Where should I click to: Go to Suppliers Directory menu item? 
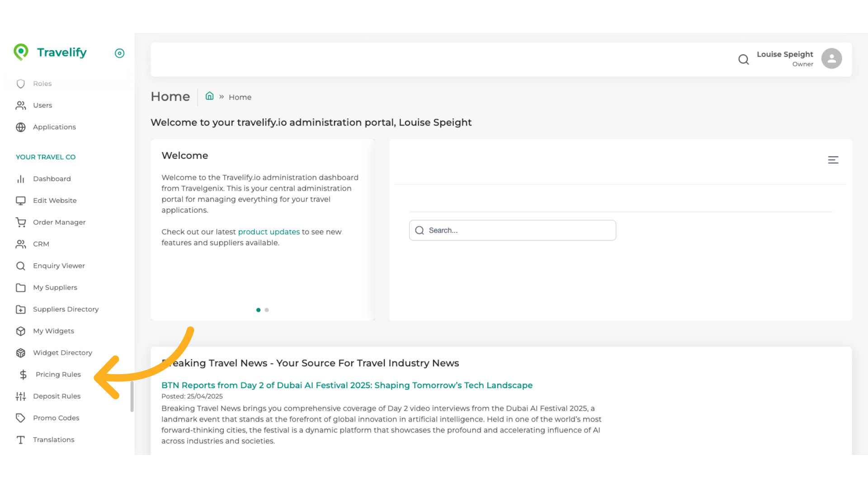coord(66,310)
